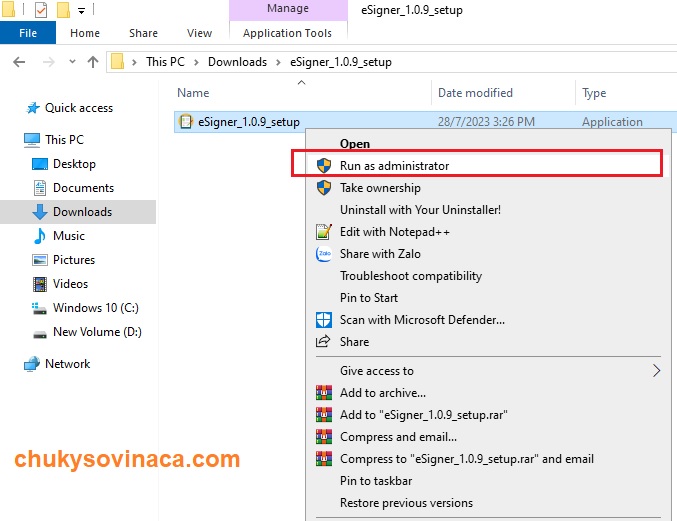Select Run as administrator
Screen dimensions: 677x521
click(488, 165)
